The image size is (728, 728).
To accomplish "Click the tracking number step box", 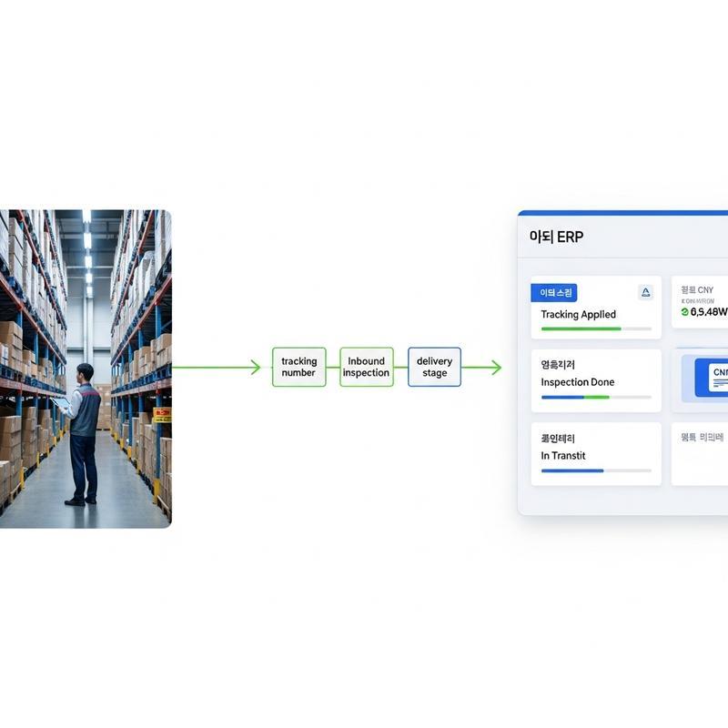I will click(x=299, y=367).
